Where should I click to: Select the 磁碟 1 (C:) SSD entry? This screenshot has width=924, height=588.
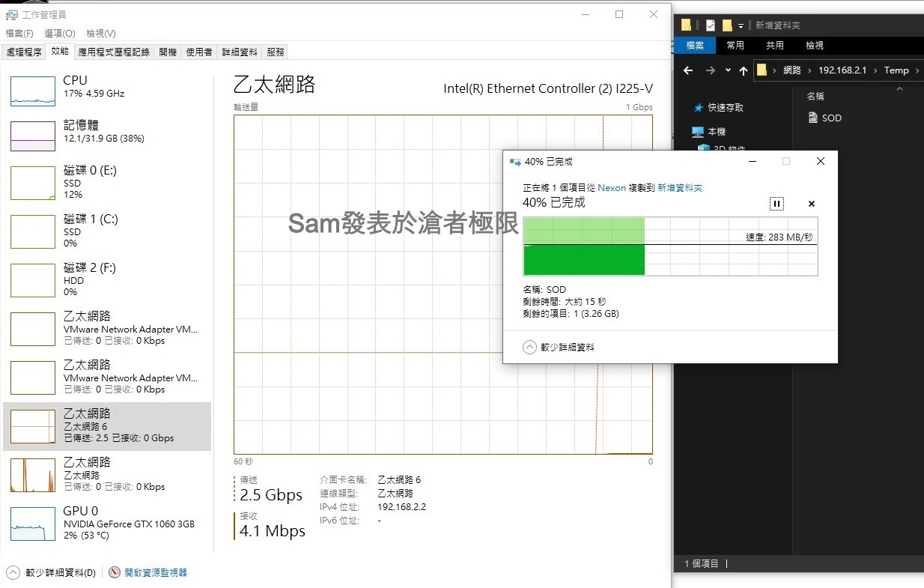pos(107,231)
